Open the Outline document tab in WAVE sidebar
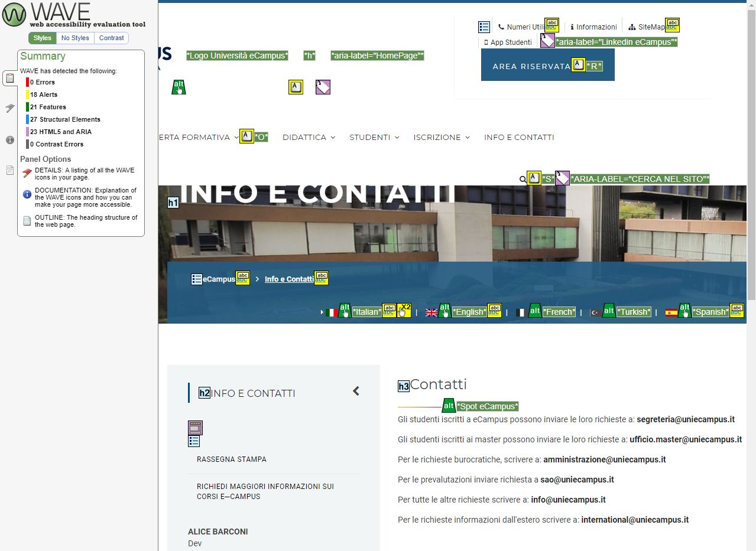Image resolution: width=756 pixels, height=551 pixels. tap(9, 171)
